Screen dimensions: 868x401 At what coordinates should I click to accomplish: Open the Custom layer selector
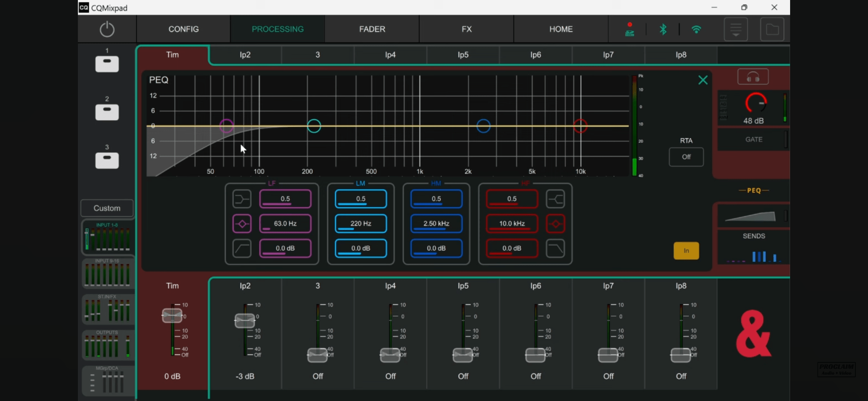pos(107,208)
